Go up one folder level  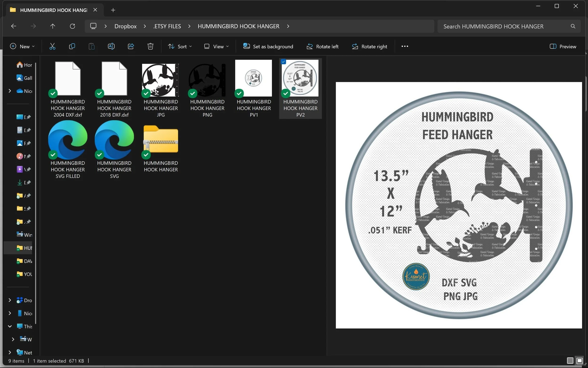(x=53, y=26)
